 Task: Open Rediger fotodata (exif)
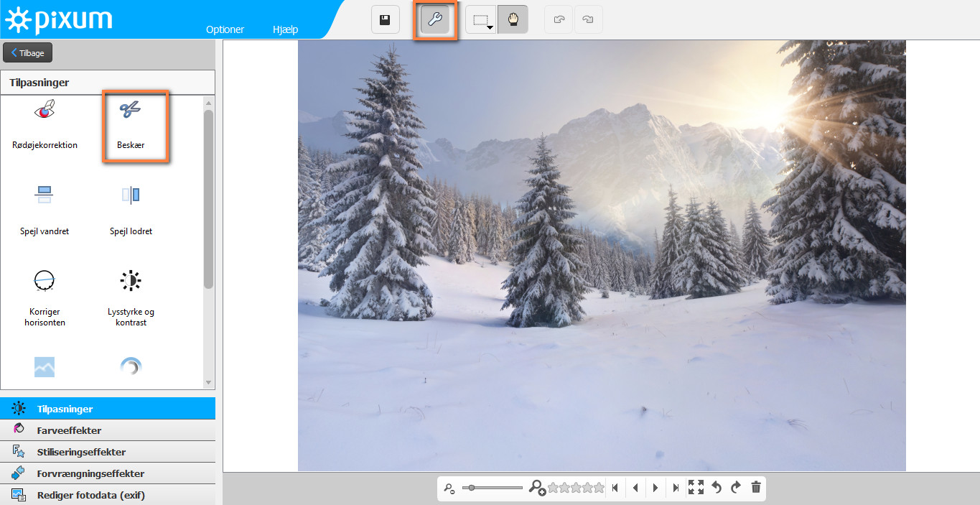click(90, 495)
